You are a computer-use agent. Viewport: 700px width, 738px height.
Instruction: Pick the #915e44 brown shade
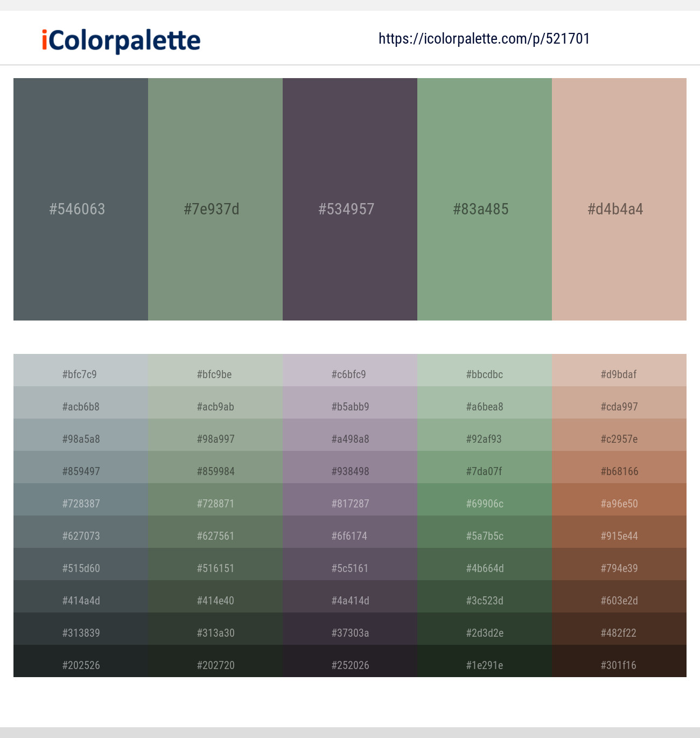(619, 535)
